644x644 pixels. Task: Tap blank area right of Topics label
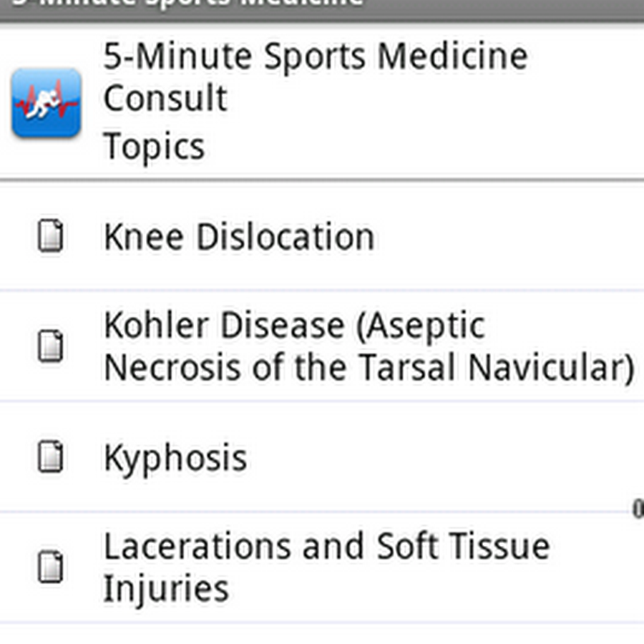[x=423, y=146]
